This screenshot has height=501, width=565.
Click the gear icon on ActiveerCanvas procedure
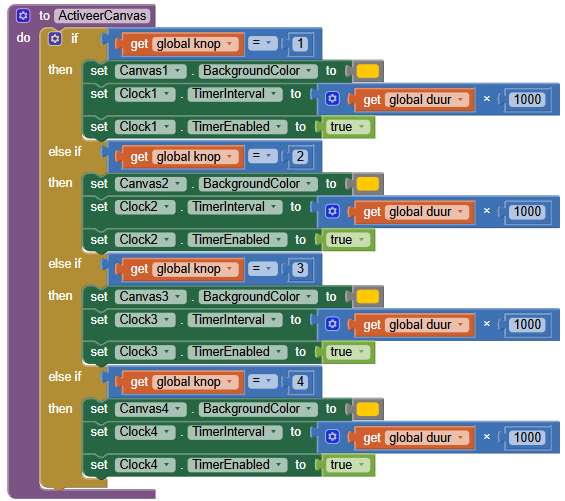point(23,16)
